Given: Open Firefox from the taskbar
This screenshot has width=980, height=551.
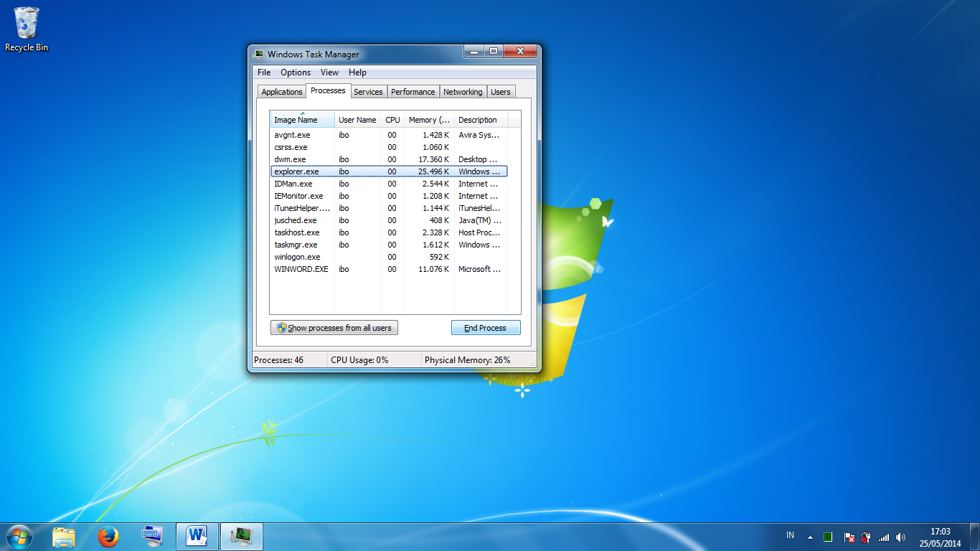Looking at the screenshot, I should [x=108, y=536].
